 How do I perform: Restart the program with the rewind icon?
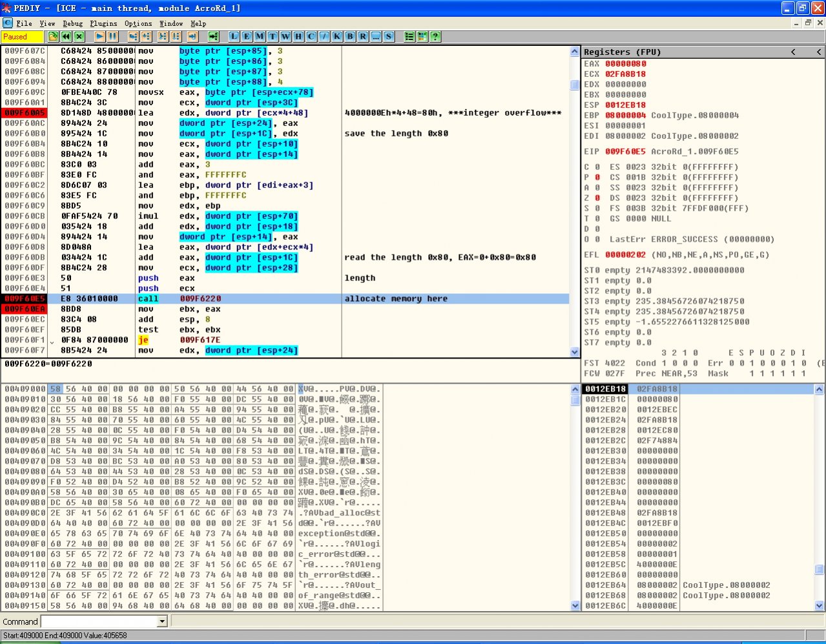coord(66,37)
